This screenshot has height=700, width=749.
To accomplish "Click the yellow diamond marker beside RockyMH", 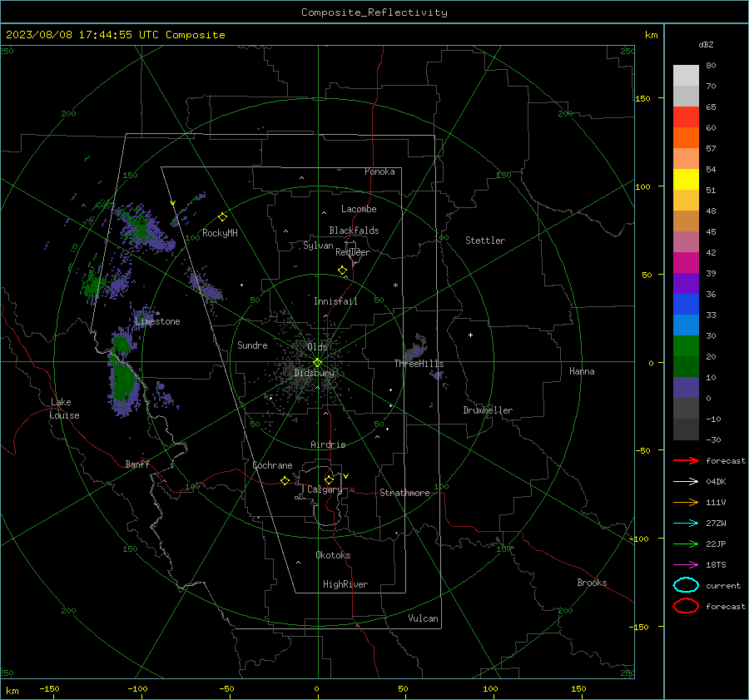I will [222, 217].
